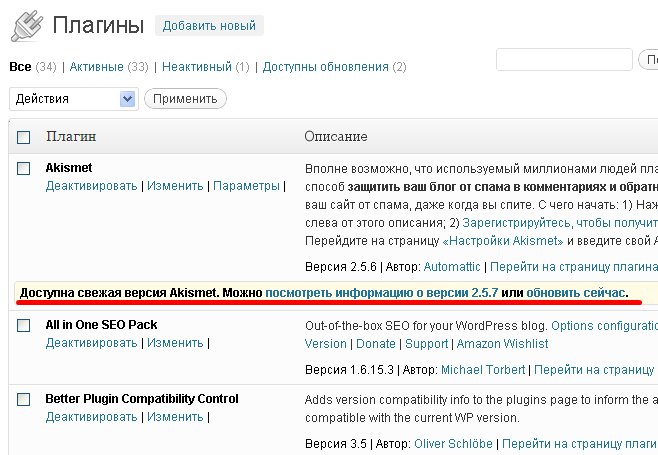Toggle the select-all checkbox in table header
Image resolution: width=658 pixels, height=455 pixels.
click(x=24, y=137)
